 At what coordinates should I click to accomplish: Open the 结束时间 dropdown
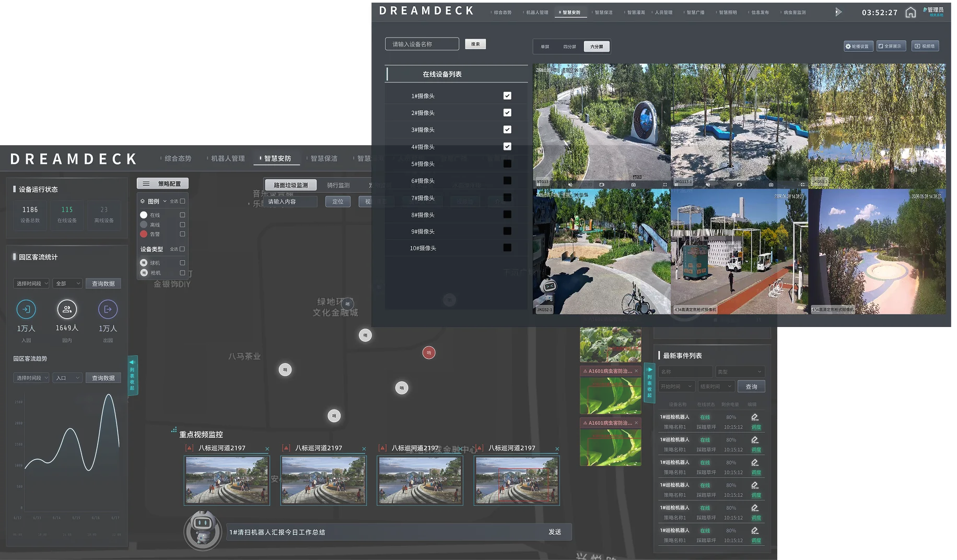tap(716, 387)
